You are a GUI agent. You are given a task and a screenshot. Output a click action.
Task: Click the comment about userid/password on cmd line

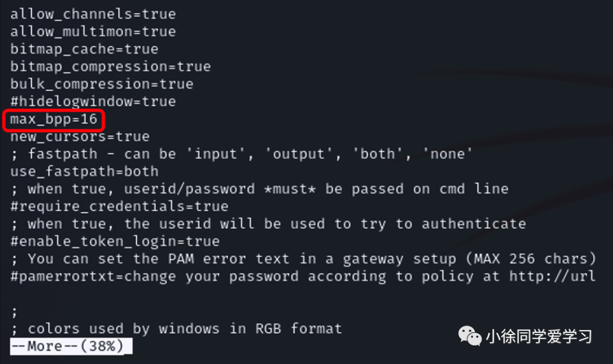tap(259, 189)
